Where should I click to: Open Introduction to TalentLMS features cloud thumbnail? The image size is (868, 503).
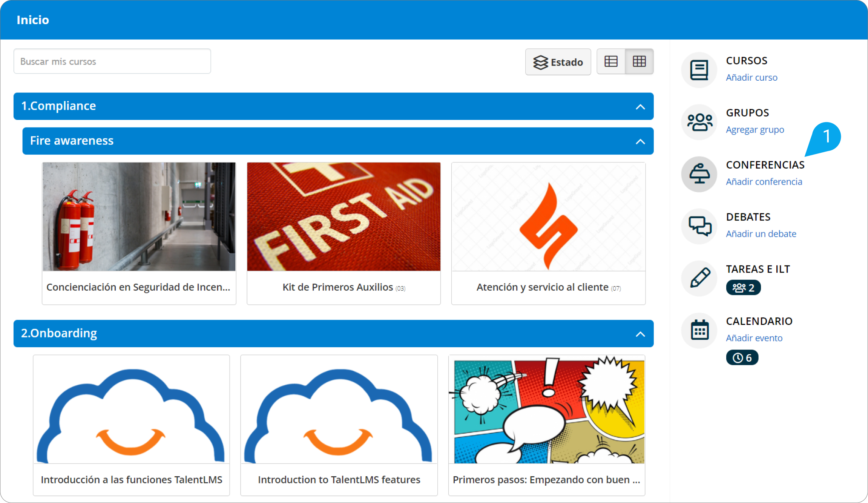coord(339,409)
